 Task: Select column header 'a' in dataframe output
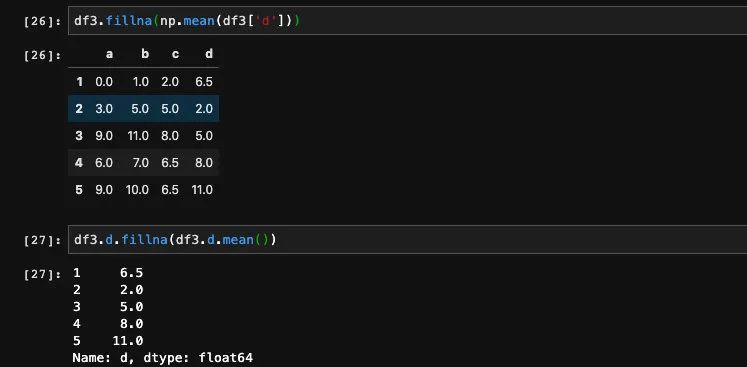(x=109, y=54)
